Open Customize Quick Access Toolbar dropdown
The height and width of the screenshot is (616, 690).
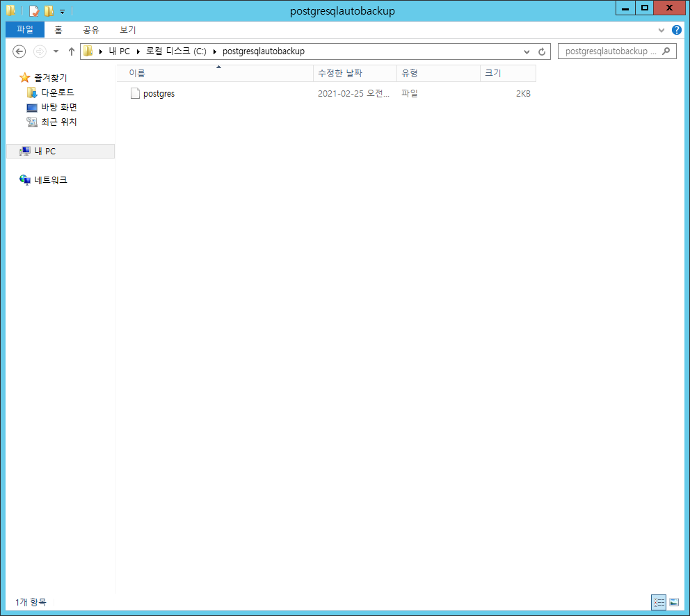pos(62,11)
